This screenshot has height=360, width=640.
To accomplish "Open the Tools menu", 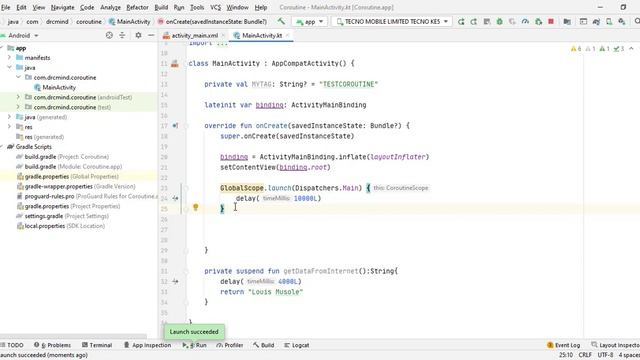I will pyautogui.click(x=197, y=7).
